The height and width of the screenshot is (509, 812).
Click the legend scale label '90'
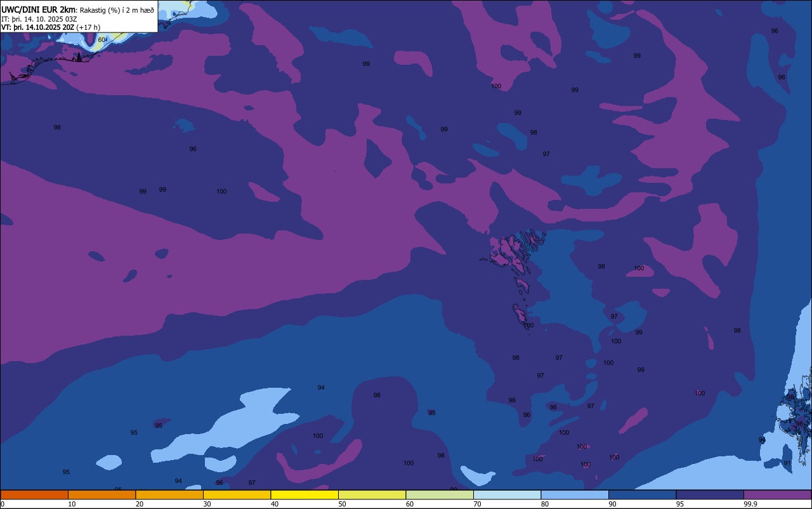click(x=612, y=504)
